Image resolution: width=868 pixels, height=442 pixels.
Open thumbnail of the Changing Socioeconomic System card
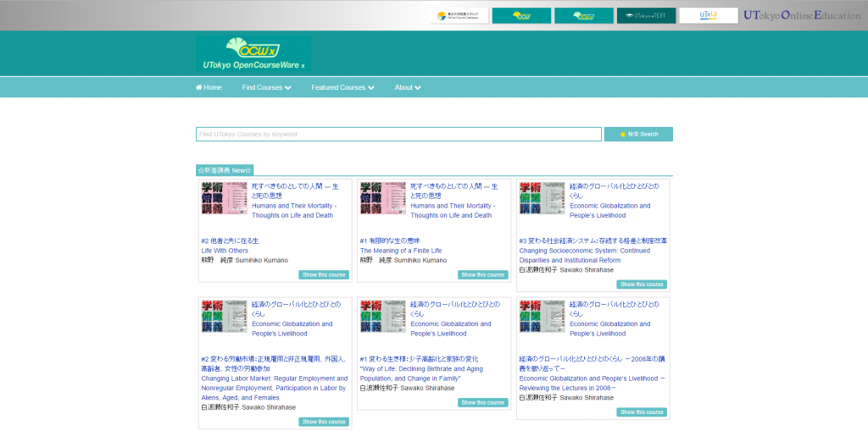pyautogui.click(x=542, y=197)
